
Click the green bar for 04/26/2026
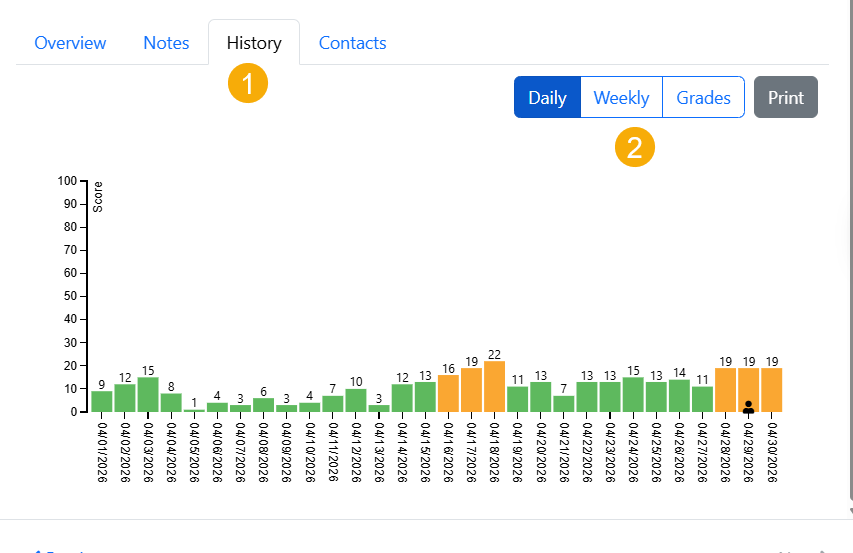[679, 396]
